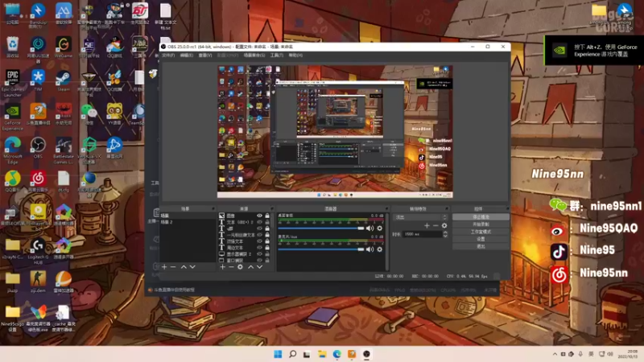Select the TIM desktop icon
644x362 pixels.
(x=38, y=80)
